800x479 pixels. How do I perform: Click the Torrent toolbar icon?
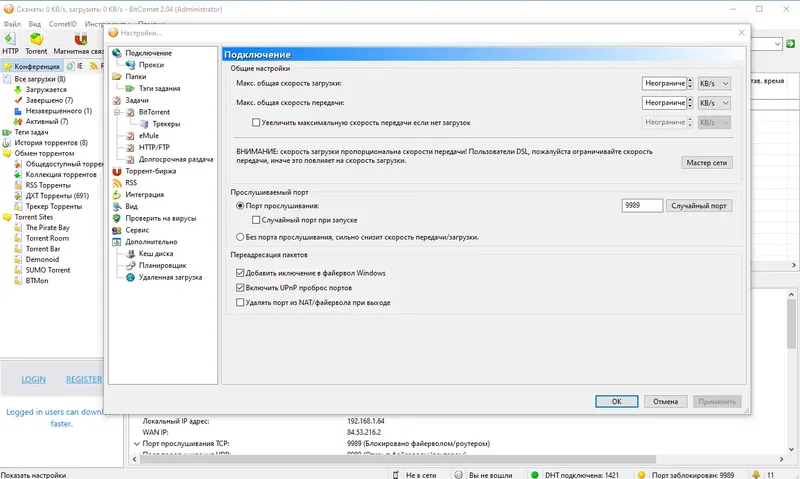pyautogui.click(x=36, y=39)
